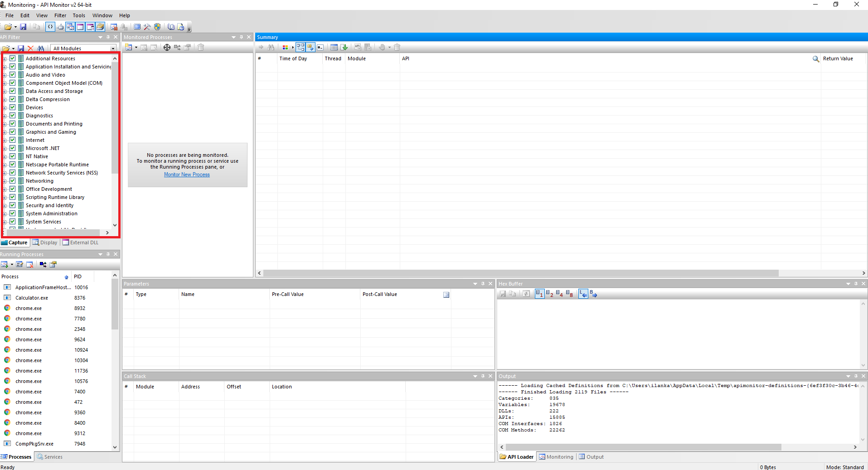Click the blue save filter icon in API Filter
868x470 pixels.
tap(21, 48)
